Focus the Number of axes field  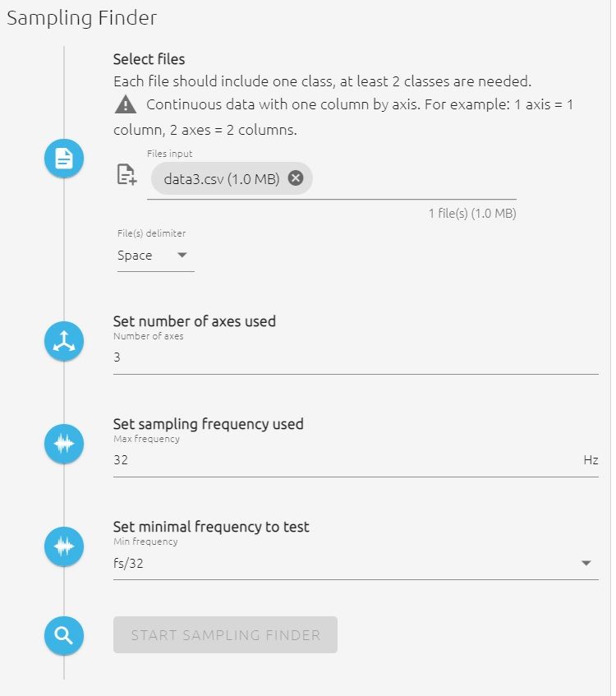355,357
